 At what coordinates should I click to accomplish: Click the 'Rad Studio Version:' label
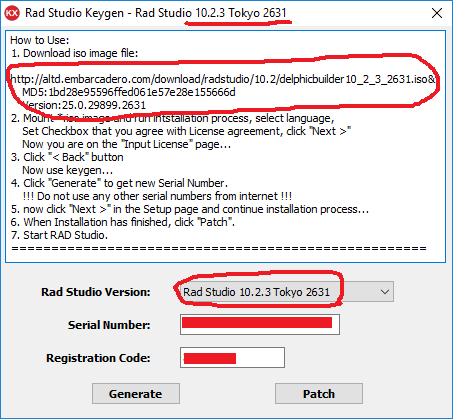96,292
